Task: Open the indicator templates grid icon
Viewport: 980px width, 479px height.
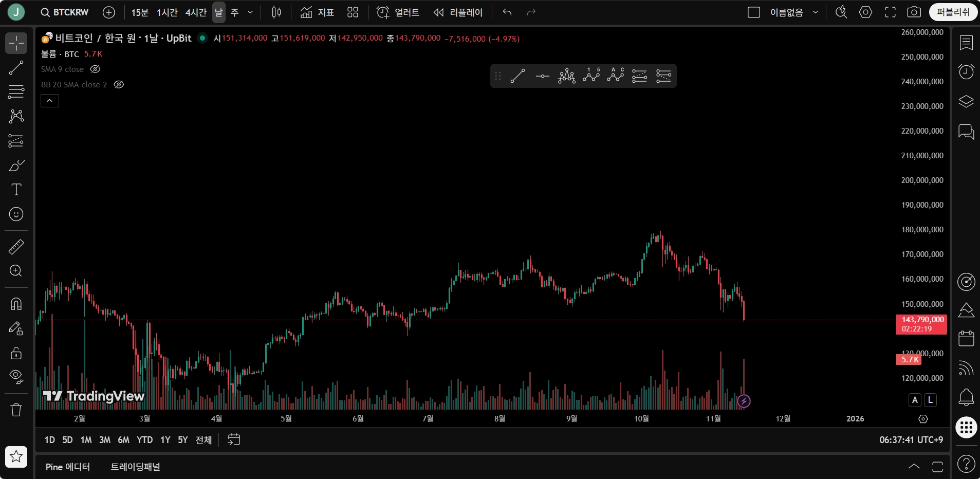Action: 353,12
